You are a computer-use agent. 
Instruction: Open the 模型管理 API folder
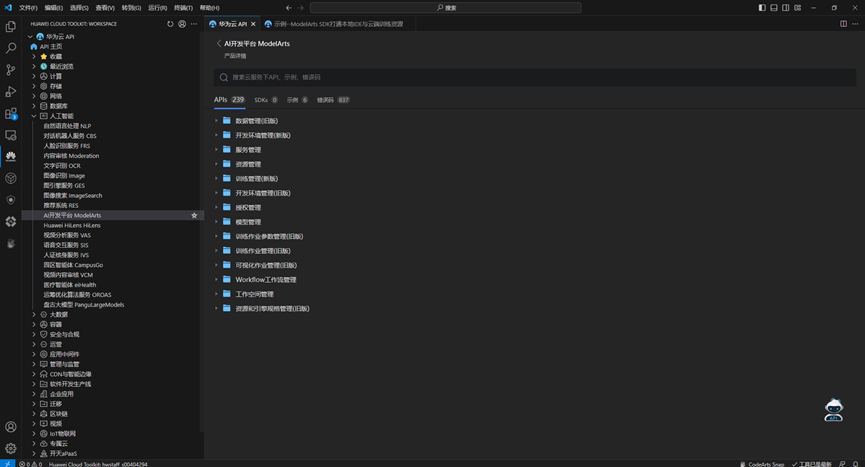point(248,222)
